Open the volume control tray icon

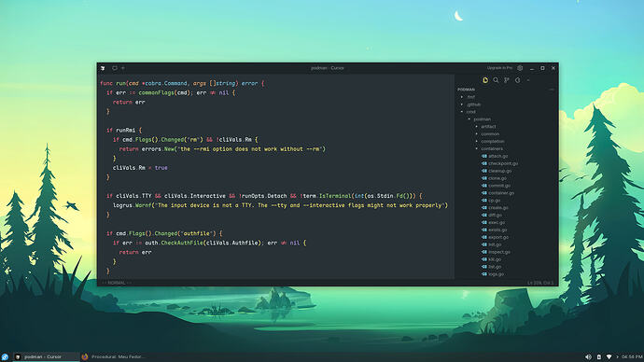click(x=588, y=357)
